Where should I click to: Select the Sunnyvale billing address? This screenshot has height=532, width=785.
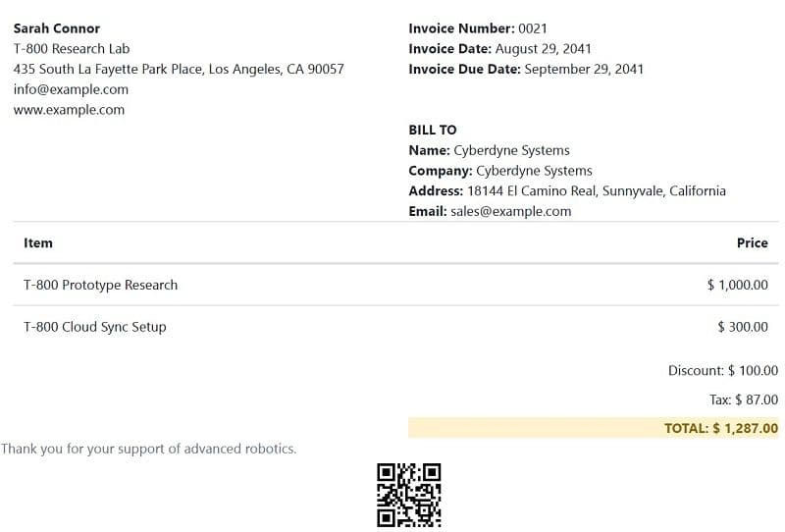pyautogui.click(x=597, y=190)
